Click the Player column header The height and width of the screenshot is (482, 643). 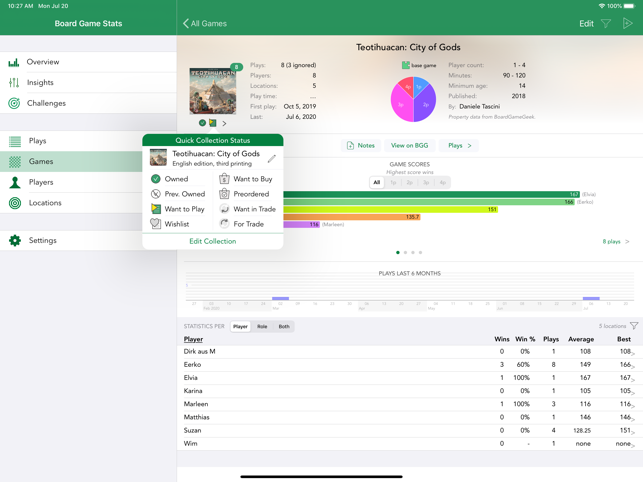(193, 339)
